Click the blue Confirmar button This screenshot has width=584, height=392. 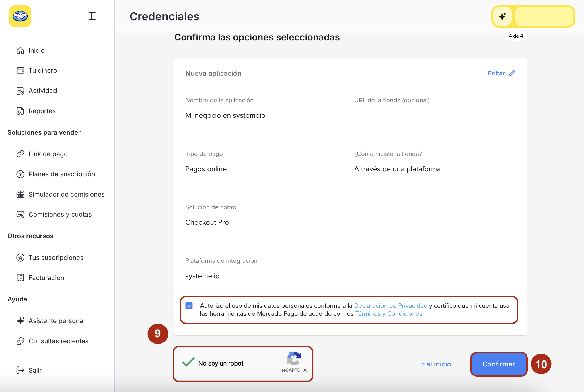pos(499,364)
